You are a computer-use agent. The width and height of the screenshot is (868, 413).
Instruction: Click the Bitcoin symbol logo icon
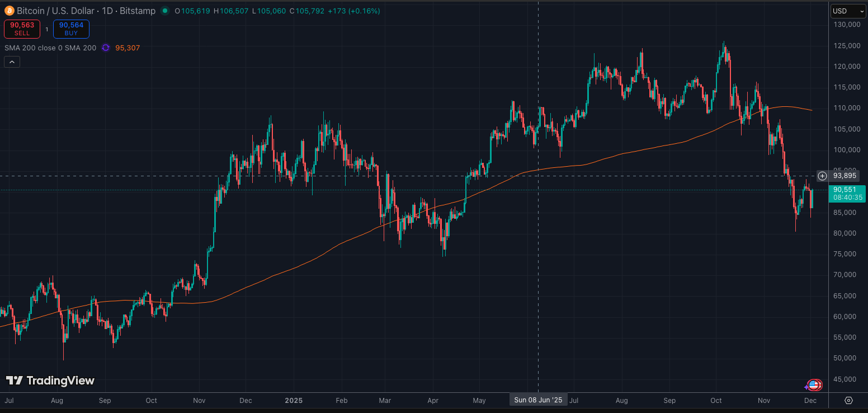[10, 11]
